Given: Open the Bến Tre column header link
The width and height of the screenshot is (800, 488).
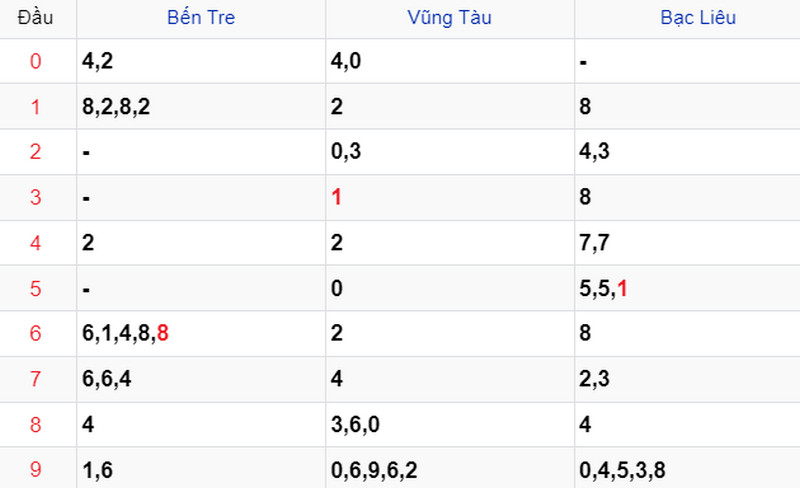Looking at the screenshot, I should [201, 17].
